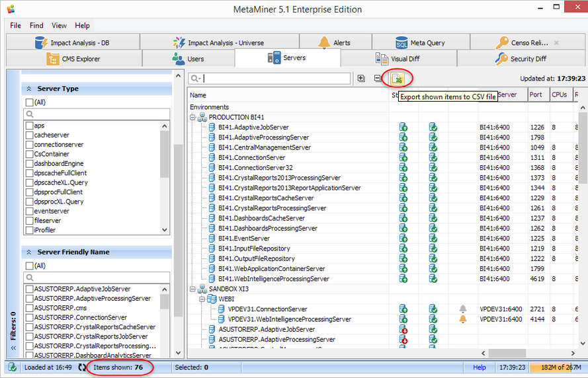Click the server icon beside BI41.DashboardsCacheServer
This screenshot has width=588, height=378.
coord(212,218)
